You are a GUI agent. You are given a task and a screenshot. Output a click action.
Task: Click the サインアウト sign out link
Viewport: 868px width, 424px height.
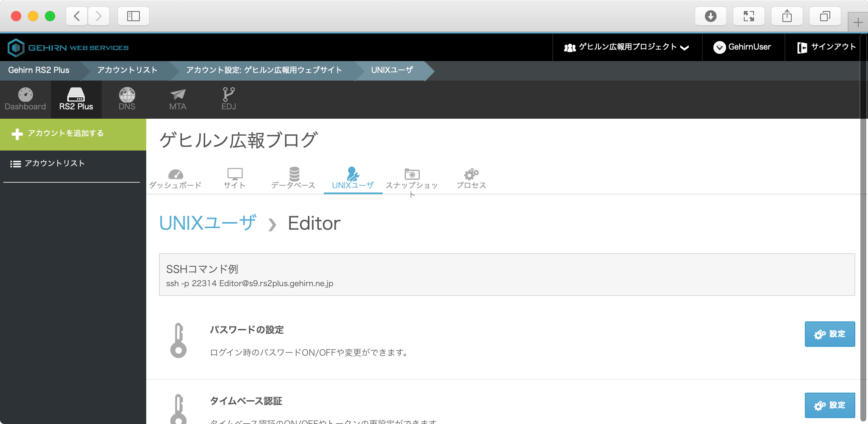click(826, 47)
